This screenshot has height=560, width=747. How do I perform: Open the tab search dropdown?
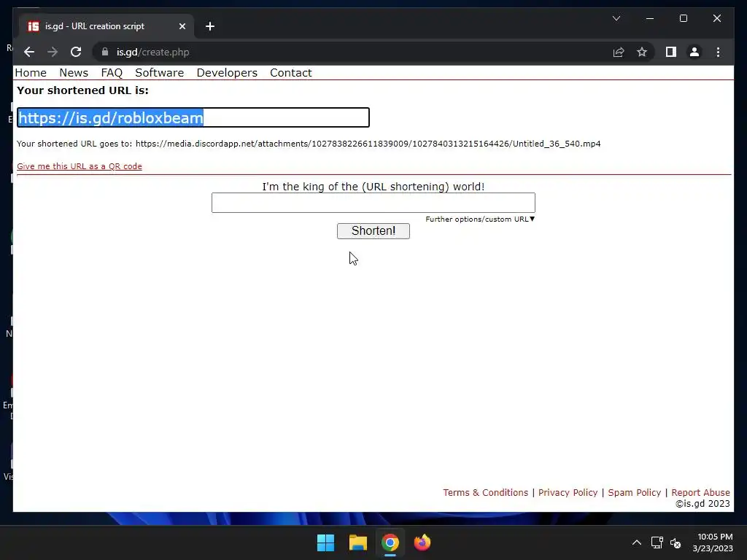pos(616,18)
